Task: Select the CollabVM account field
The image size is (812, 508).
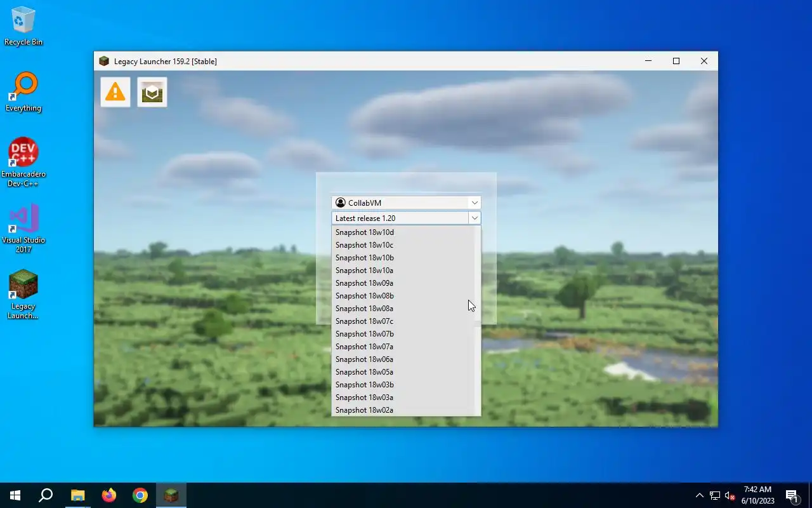Action: pos(406,203)
